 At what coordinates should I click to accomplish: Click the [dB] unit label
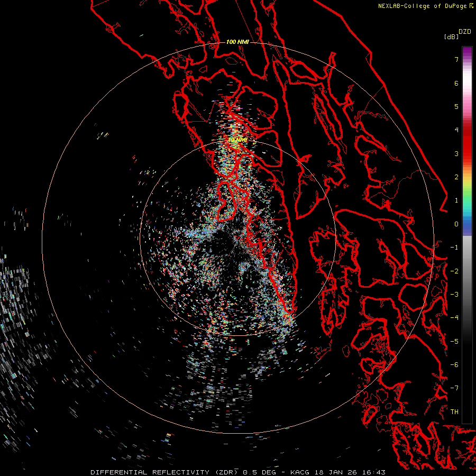coord(451,36)
